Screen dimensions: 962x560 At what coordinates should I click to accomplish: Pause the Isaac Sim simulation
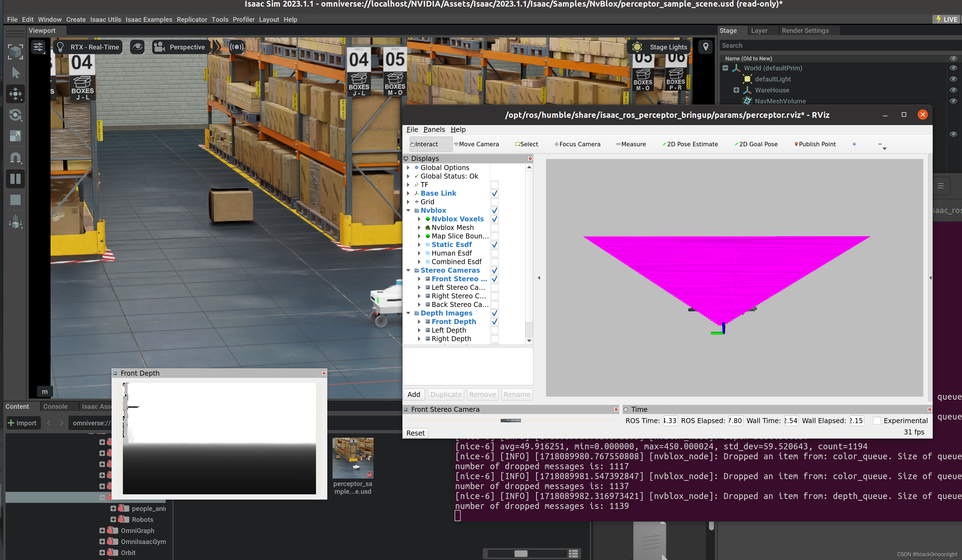tap(15, 179)
